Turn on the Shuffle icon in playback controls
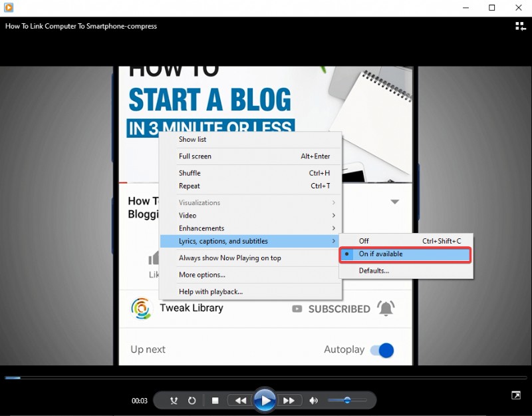The width and height of the screenshot is (532, 416). 174,400
